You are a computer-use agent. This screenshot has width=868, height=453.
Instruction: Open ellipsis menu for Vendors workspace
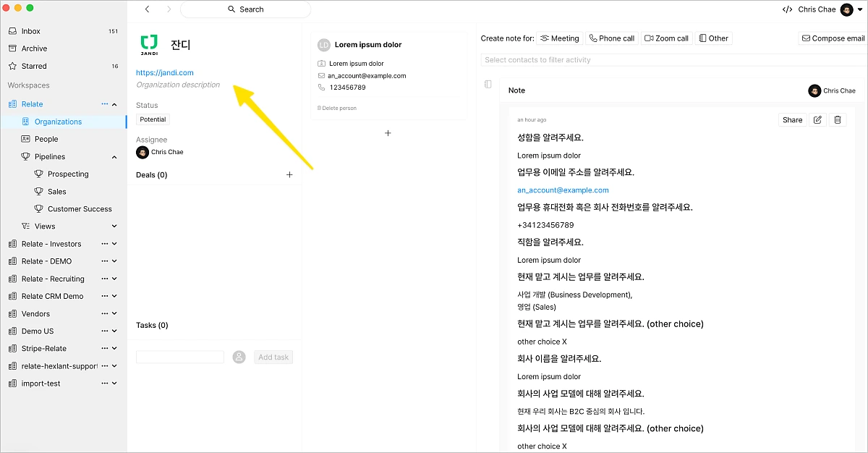tap(105, 314)
